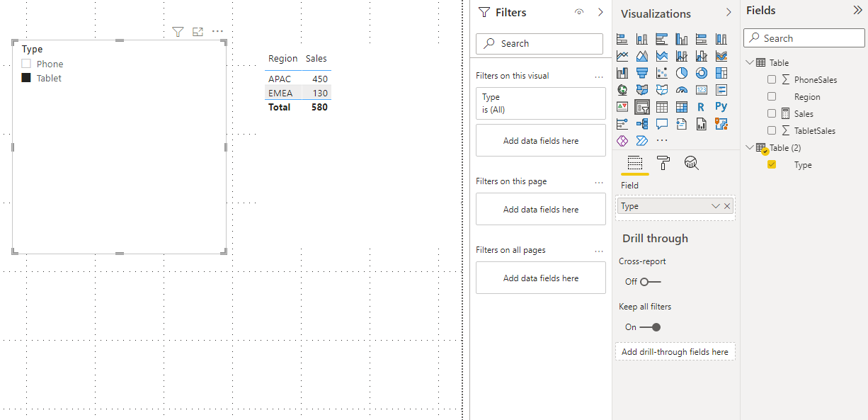Check the PhoneSales field
The image size is (868, 420).
(x=772, y=79)
